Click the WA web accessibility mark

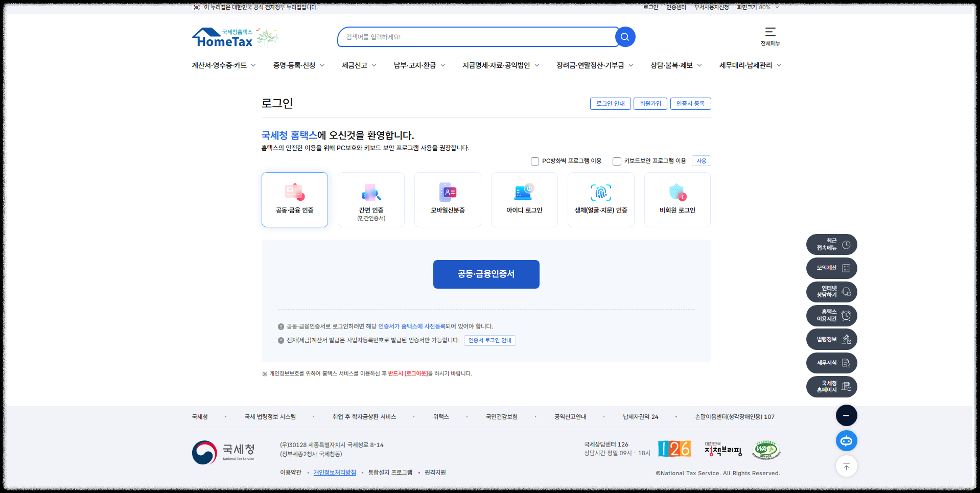coord(766,450)
